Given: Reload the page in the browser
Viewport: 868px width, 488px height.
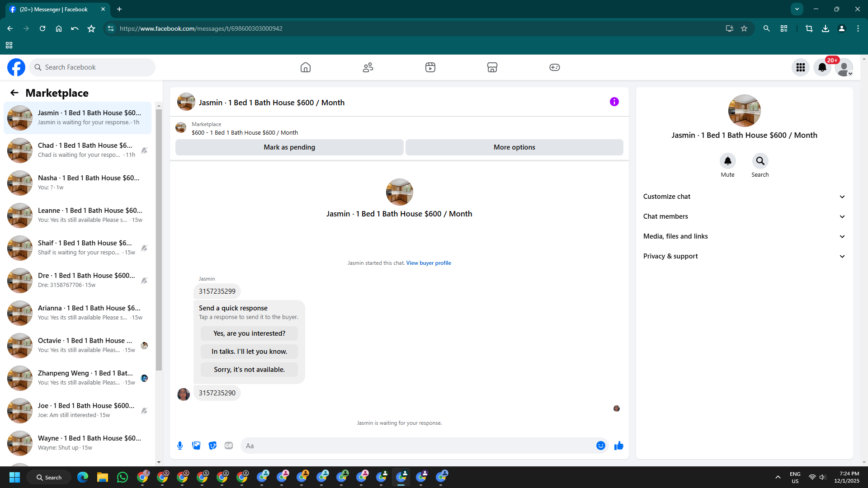Looking at the screenshot, I should pyautogui.click(x=42, y=28).
